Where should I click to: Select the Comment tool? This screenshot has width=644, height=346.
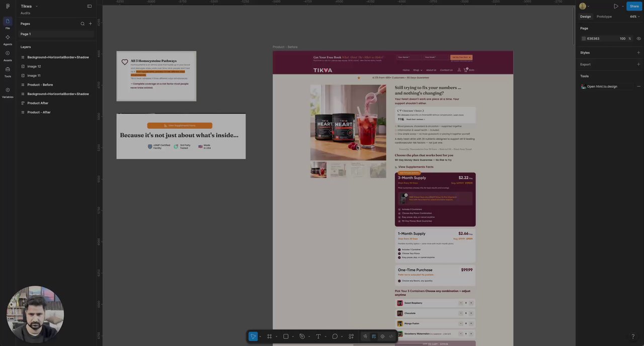pos(335,336)
